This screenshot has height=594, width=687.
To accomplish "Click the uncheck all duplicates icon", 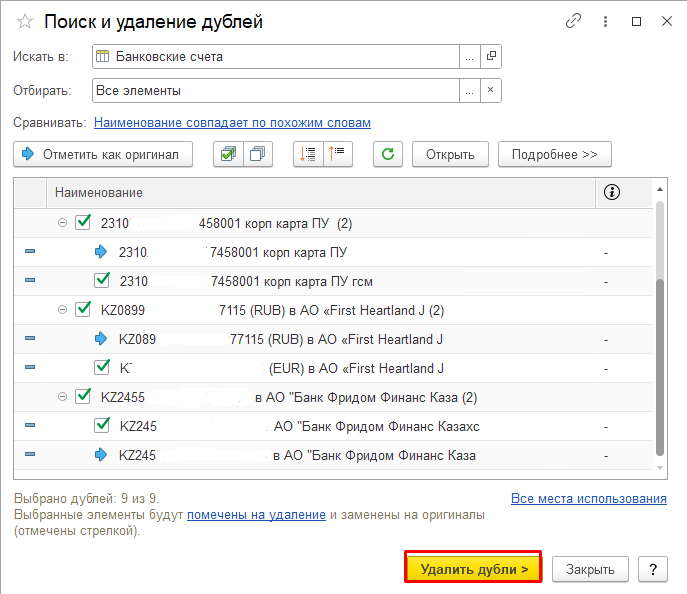I will [x=258, y=155].
